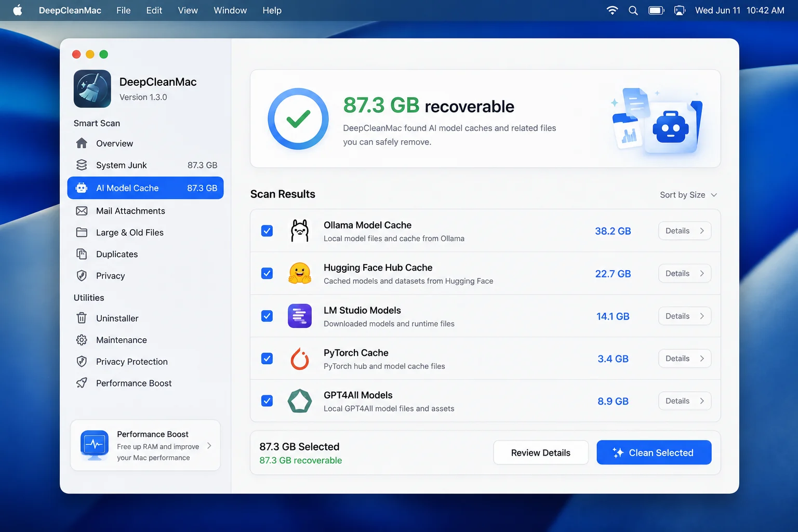
Task: Click the Review Details button
Action: 541,453
